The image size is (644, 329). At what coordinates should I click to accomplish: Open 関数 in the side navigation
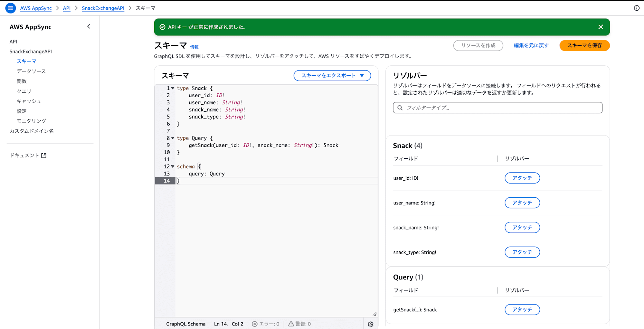(x=22, y=81)
